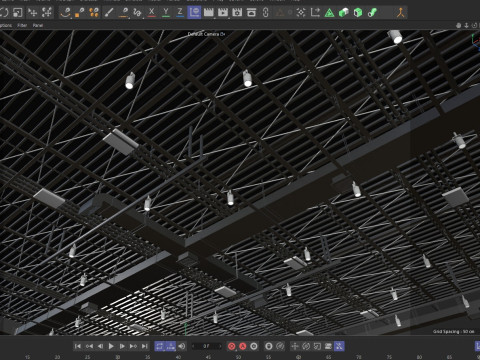The height and width of the screenshot is (360, 480).
Task: Select the Scale tool icon
Action: pos(17,13)
